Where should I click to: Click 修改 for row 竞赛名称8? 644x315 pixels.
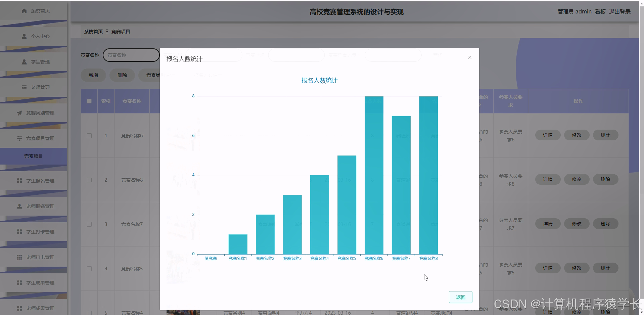(577, 179)
